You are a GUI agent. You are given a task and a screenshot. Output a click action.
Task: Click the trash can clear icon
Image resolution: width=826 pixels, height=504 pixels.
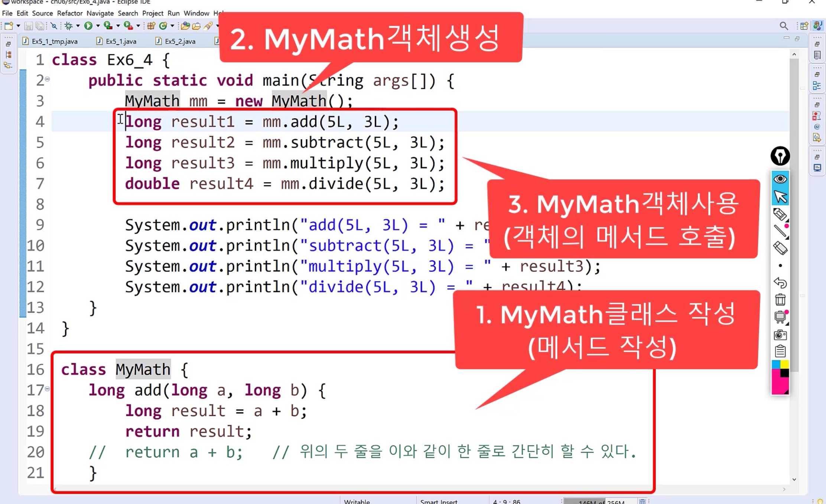click(780, 299)
